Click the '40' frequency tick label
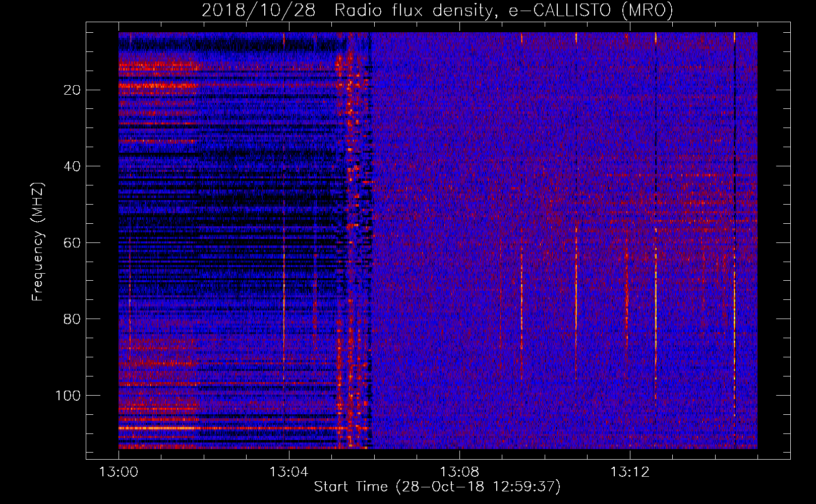 [x=72, y=166]
